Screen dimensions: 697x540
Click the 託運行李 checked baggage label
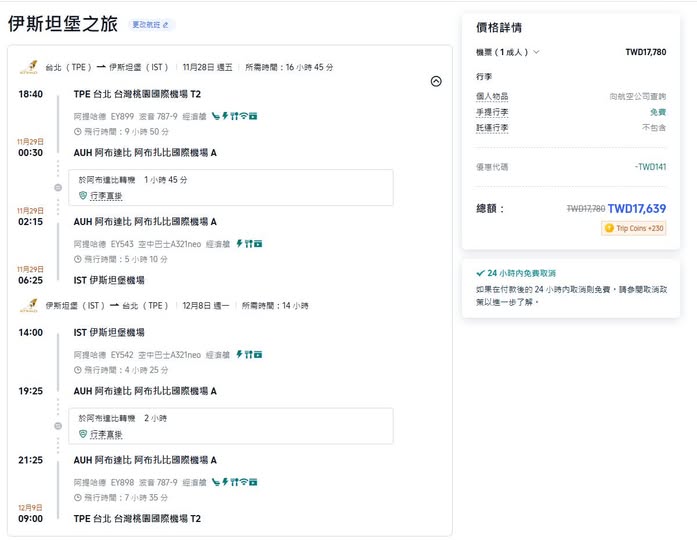point(492,128)
